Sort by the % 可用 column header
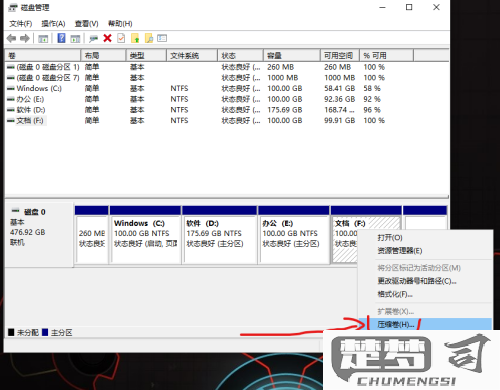 [x=387, y=55]
